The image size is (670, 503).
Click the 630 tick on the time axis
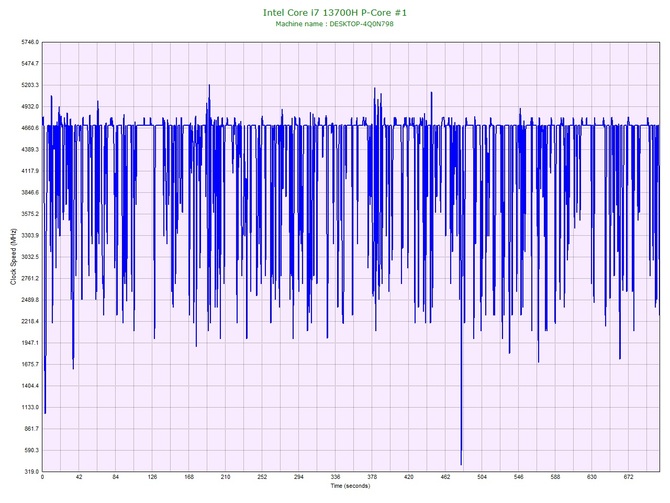[x=592, y=477]
